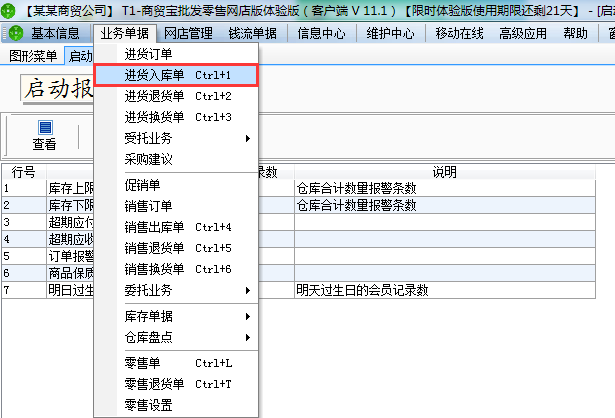The image size is (615, 418).
Task: Open the 移动在线 menu
Action: 459,34
